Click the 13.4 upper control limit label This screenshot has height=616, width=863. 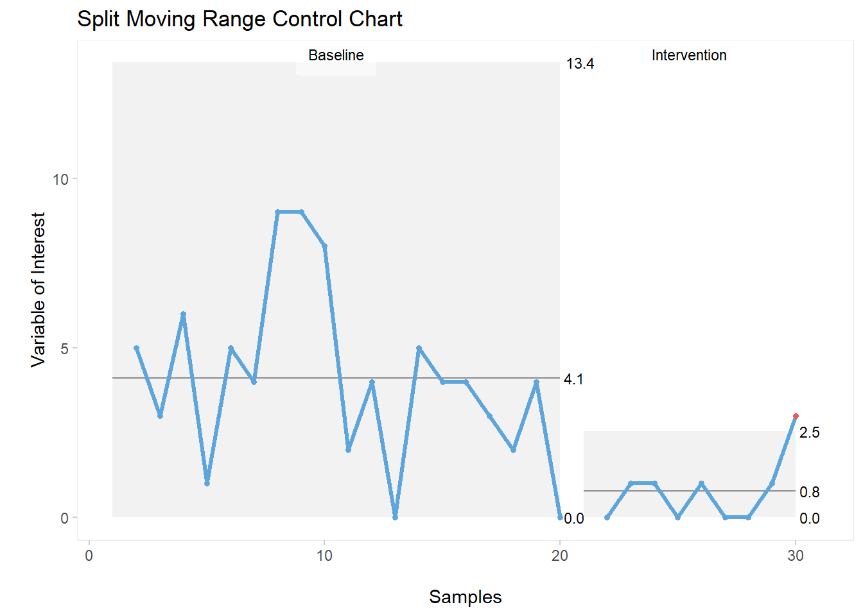pyautogui.click(x=580, y=64)
